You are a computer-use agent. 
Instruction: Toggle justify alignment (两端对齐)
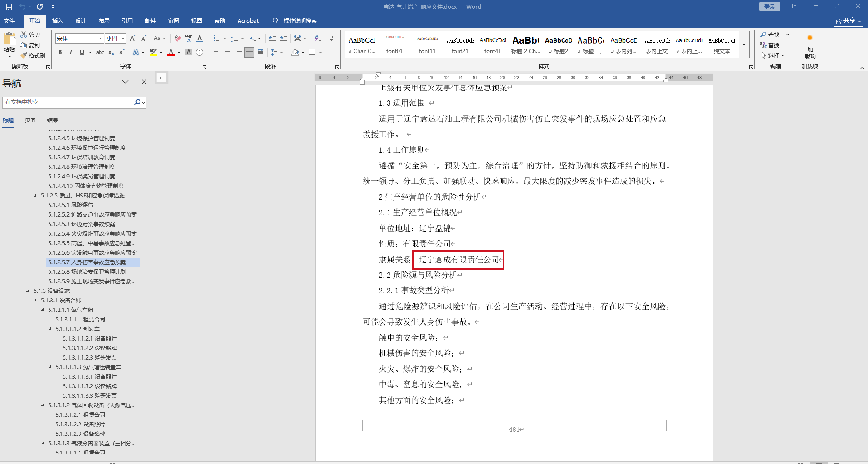click(x=249, y=52)
